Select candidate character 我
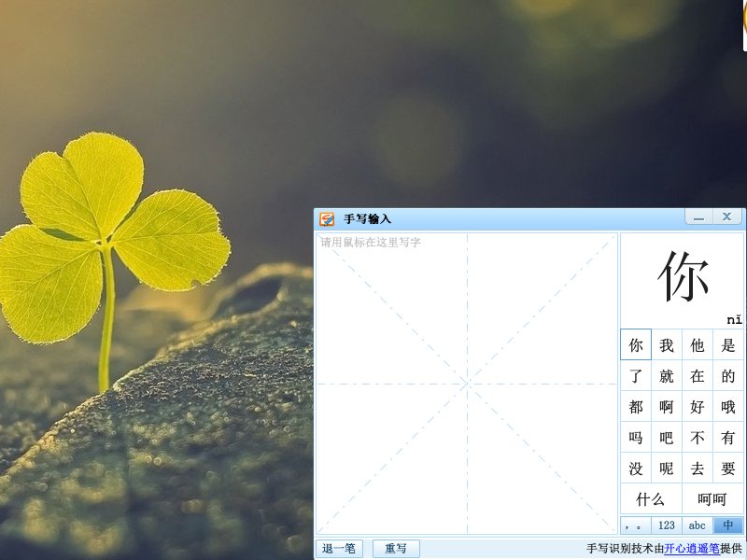 point(666,344)
